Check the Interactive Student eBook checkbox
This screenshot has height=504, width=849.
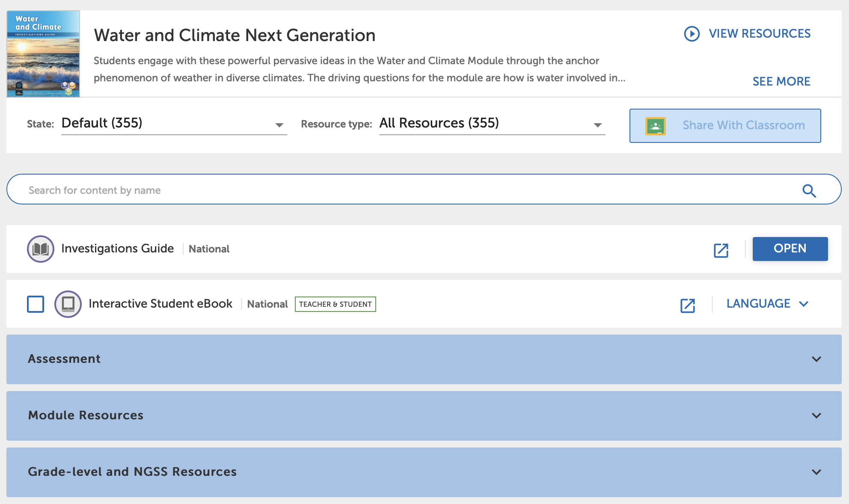[x=36, y=304]
